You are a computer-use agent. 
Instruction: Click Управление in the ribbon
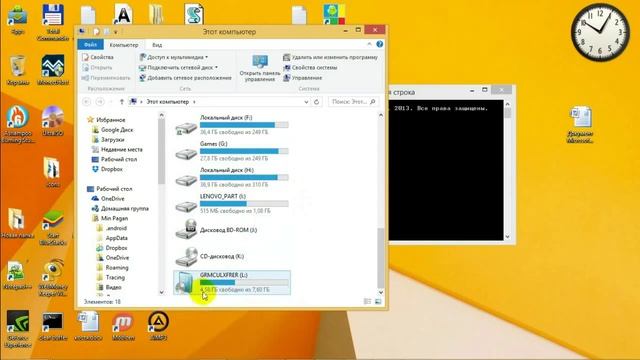pyautogui.click(x=302, y=78)
